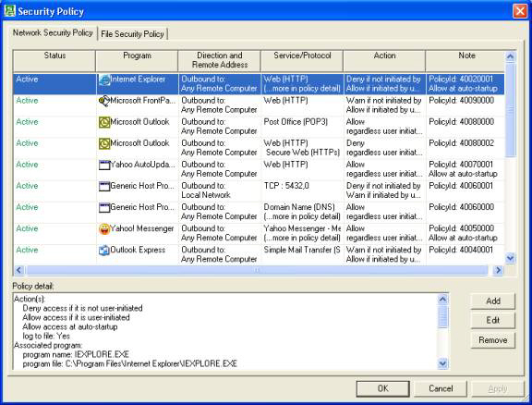
Task: Select the Outlook Express program name
Action: pyautogui.click(x=138, y=250)
